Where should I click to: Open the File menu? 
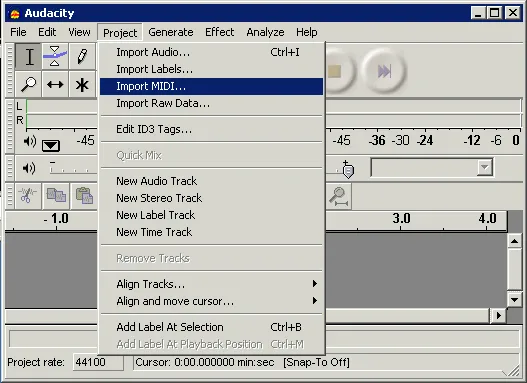18,32
